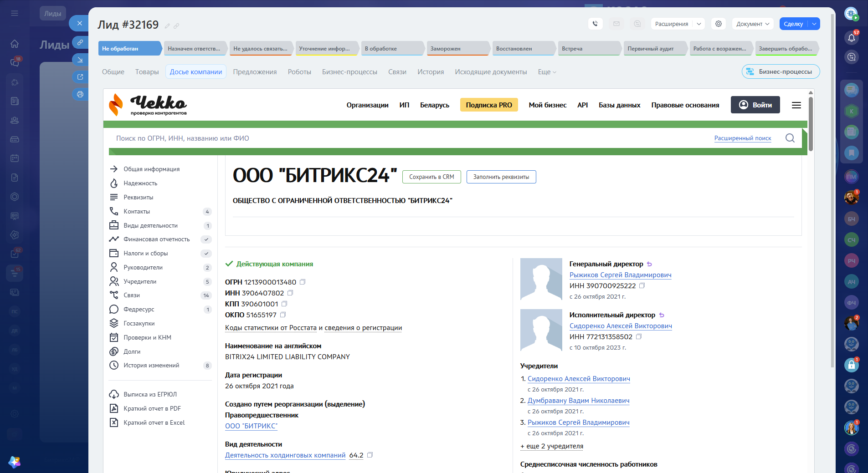Image resolution: width=868 pixels, height=473 pixels.
Task: Open the notifications bell in right sidebar
Action: (851, 38)
